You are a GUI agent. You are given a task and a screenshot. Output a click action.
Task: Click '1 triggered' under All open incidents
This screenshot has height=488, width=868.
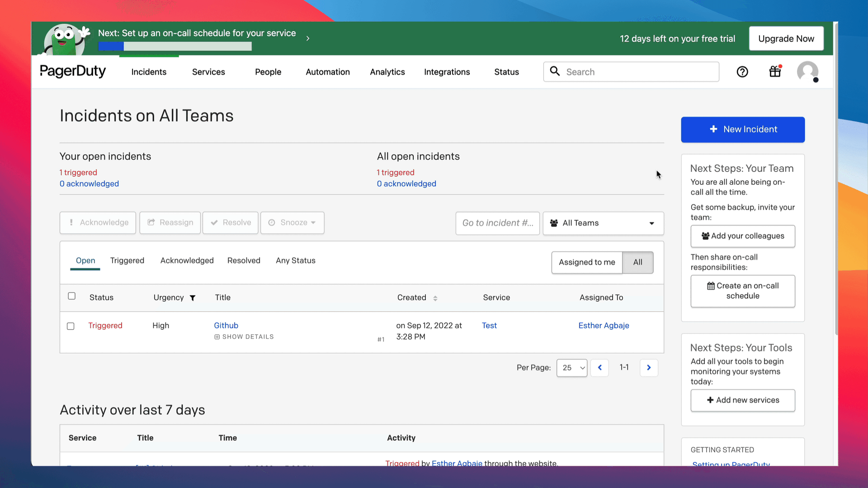pyautogui.click(x=396, y=173)
